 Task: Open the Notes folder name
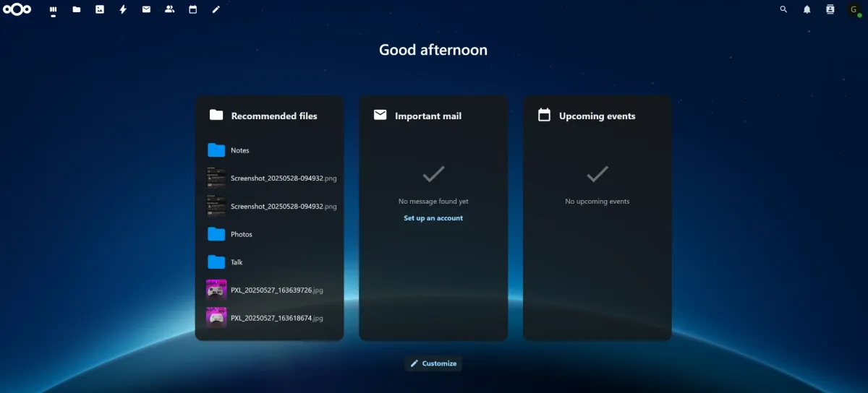[x=240, y=150]
